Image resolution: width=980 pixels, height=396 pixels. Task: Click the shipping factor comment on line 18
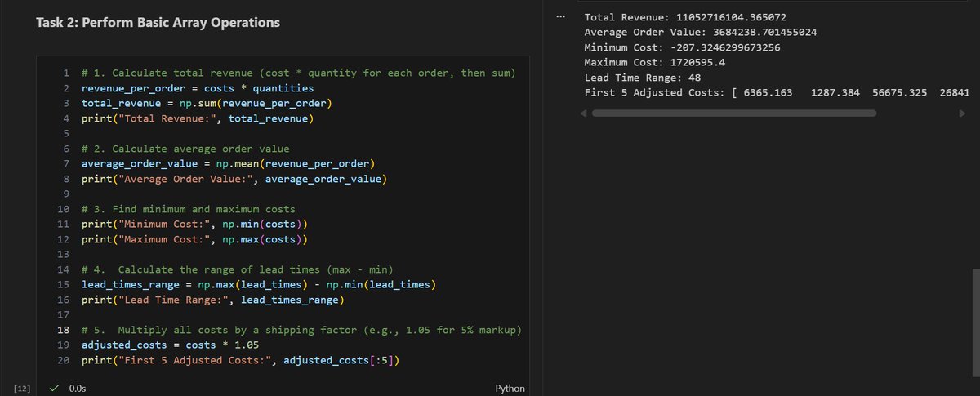point(301,331)
